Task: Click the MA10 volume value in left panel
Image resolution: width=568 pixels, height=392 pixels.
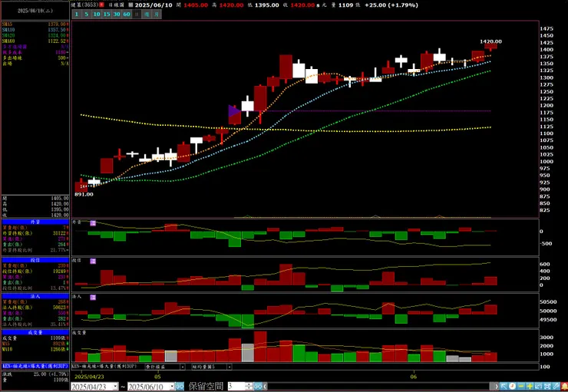Action: [60, 349]
